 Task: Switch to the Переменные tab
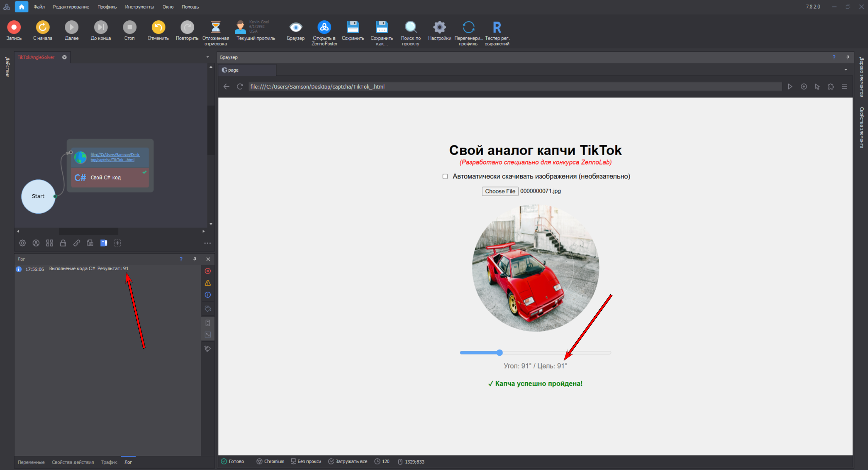coord(31,462)
